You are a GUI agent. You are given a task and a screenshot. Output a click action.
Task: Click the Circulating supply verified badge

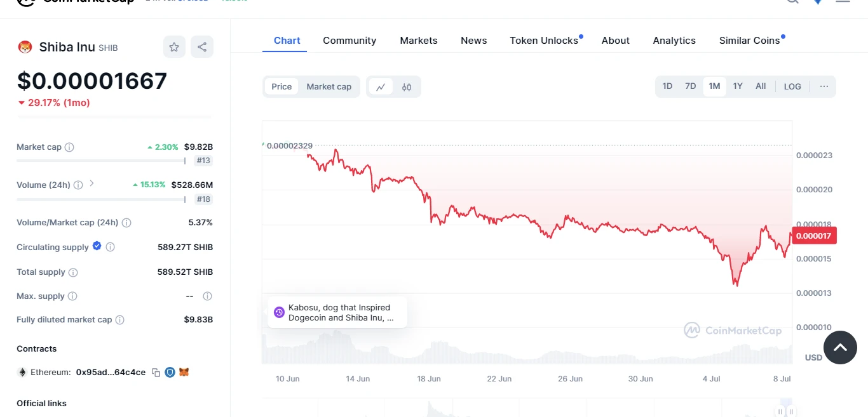click(x=97, y=246)
